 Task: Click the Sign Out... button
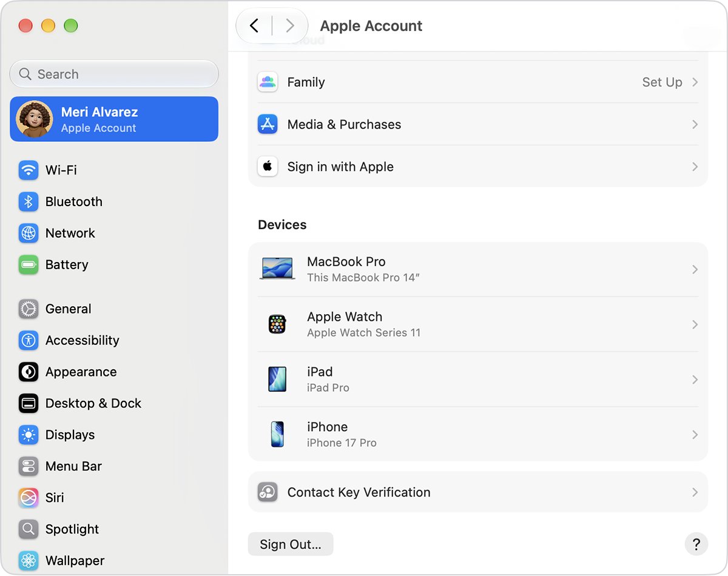pyautogui.click(x=291, y=544)
